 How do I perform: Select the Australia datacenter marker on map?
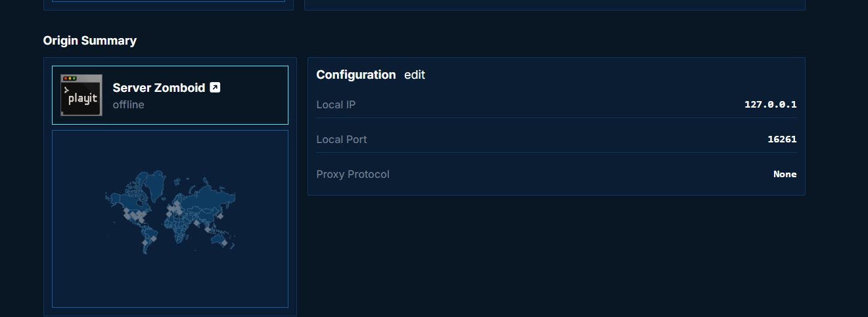point(224,243)
